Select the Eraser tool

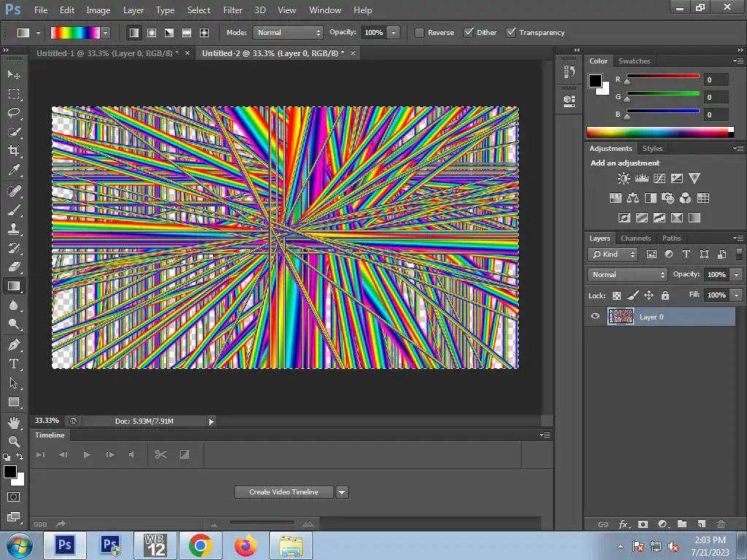click(x=14, y=267)
